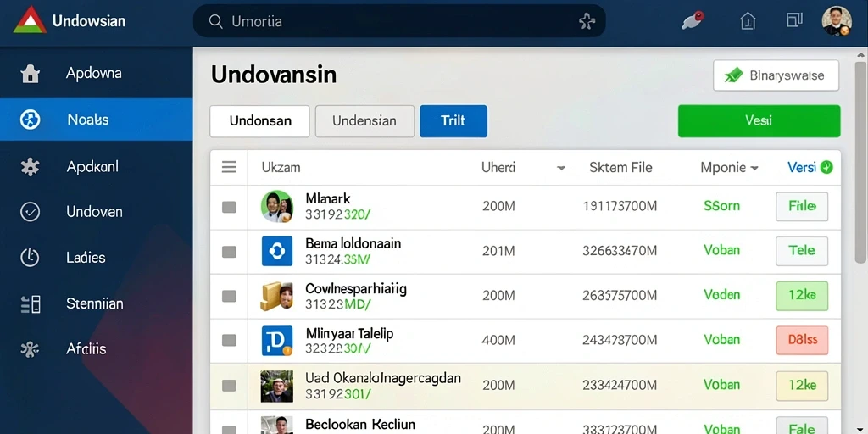Check the box for Mlinyaar Talelip
The height and width of the screenshot is (434, 868).
point(229,341)
